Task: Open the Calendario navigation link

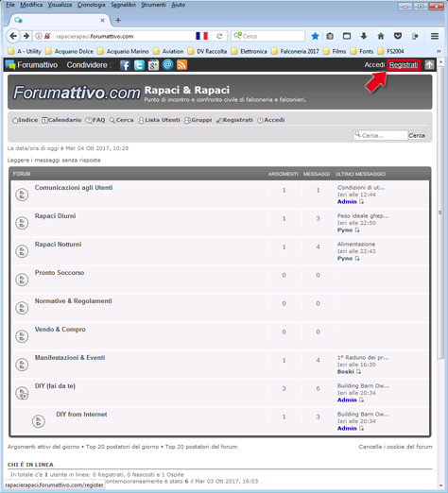Action: point(61,120)
